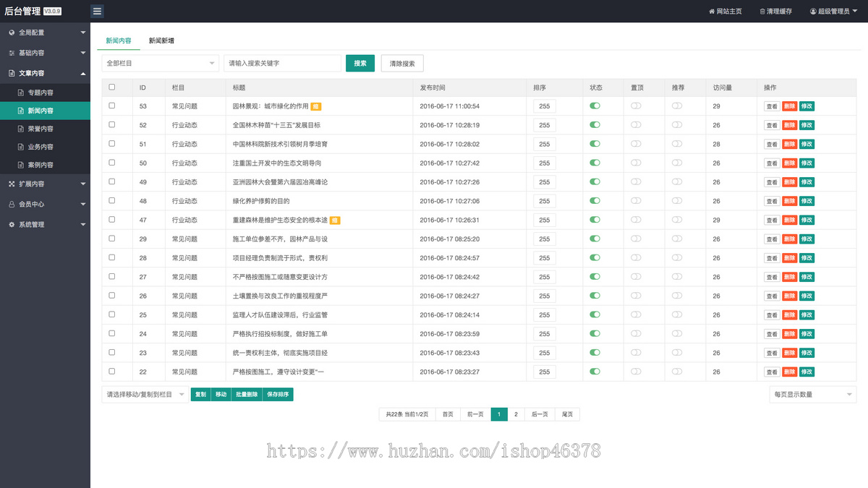Expand the 基础内容 sidebar menu
868x488 pixels.
[x=45, y=53]
